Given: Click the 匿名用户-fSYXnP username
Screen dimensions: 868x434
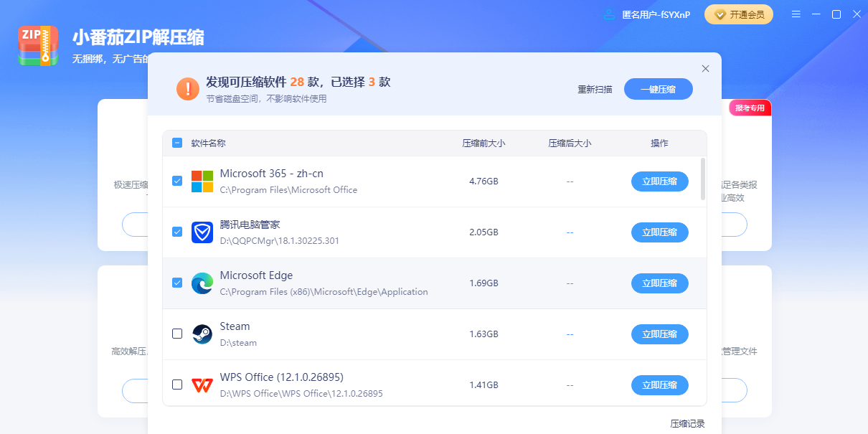Looking at the screenshot, I should pyautogui.click(x=656, y=14).
